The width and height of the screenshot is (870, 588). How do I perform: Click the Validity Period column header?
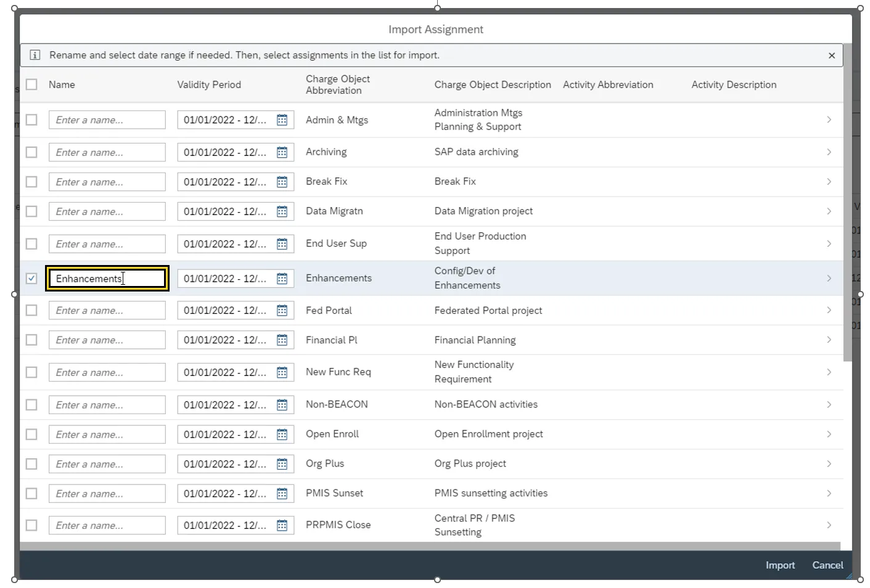[x=209, y=84]
